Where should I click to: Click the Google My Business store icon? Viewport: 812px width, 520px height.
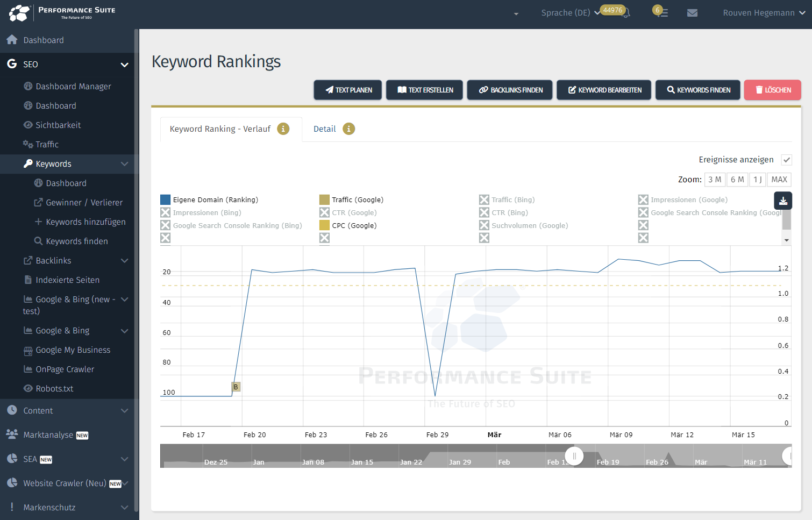tap(28, 350)
